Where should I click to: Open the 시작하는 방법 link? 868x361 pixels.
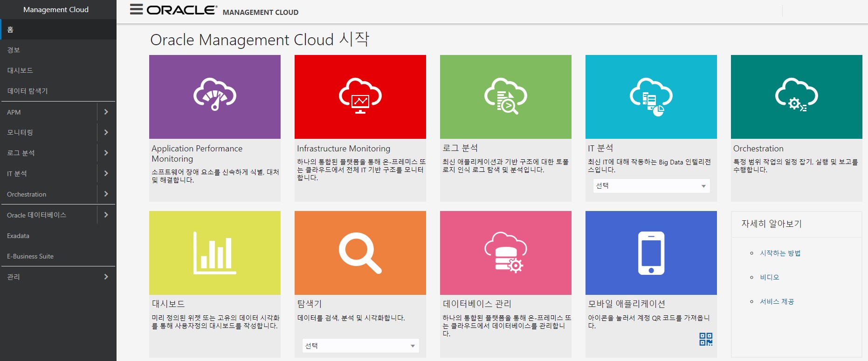[780, 253]
